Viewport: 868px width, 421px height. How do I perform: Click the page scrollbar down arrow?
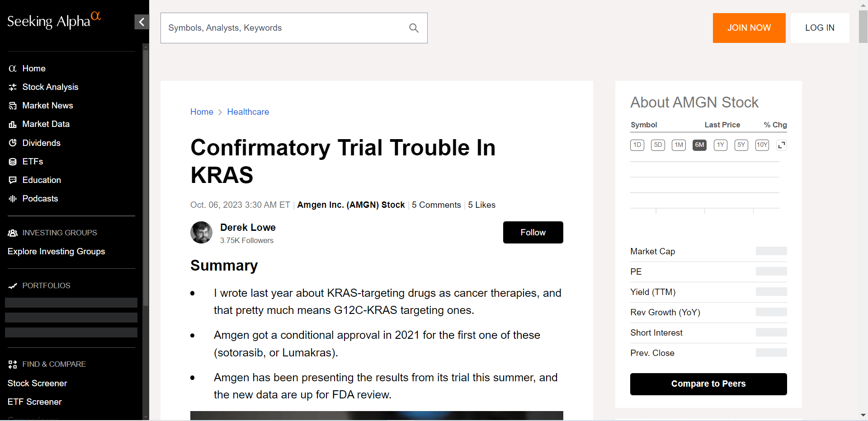pyautogui.click(x=863, y=415)
